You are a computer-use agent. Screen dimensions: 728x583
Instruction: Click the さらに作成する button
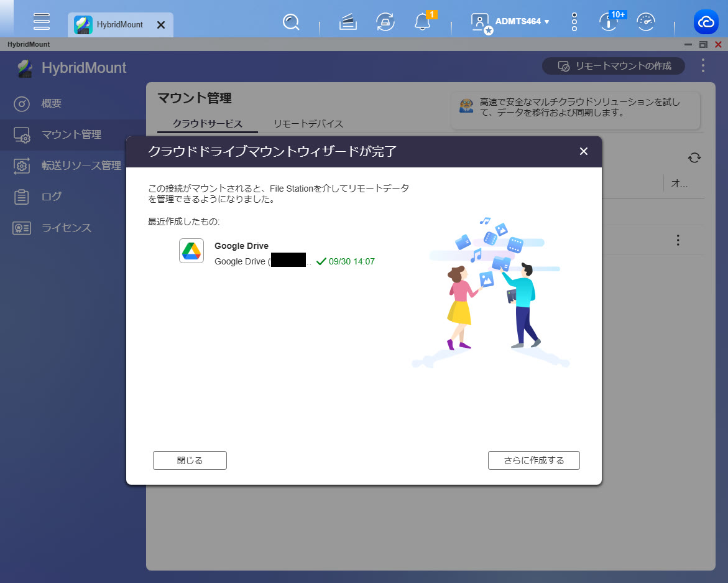[x=534, y=460]
